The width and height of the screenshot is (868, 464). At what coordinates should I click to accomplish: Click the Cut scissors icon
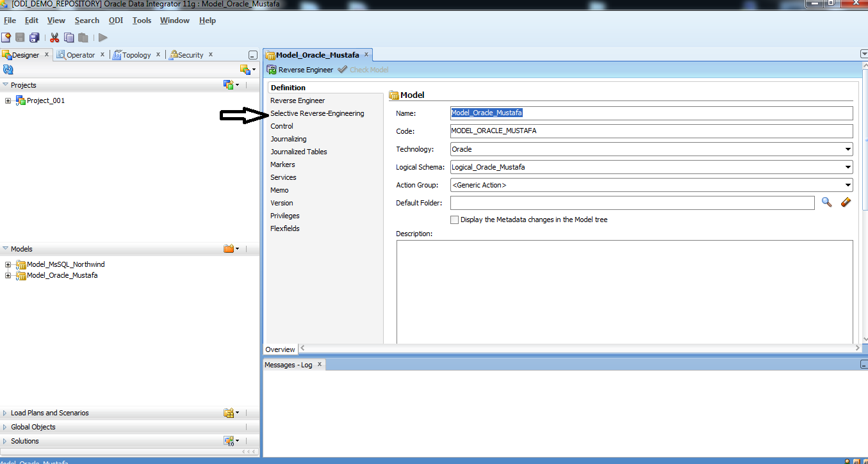coord(54,38)
